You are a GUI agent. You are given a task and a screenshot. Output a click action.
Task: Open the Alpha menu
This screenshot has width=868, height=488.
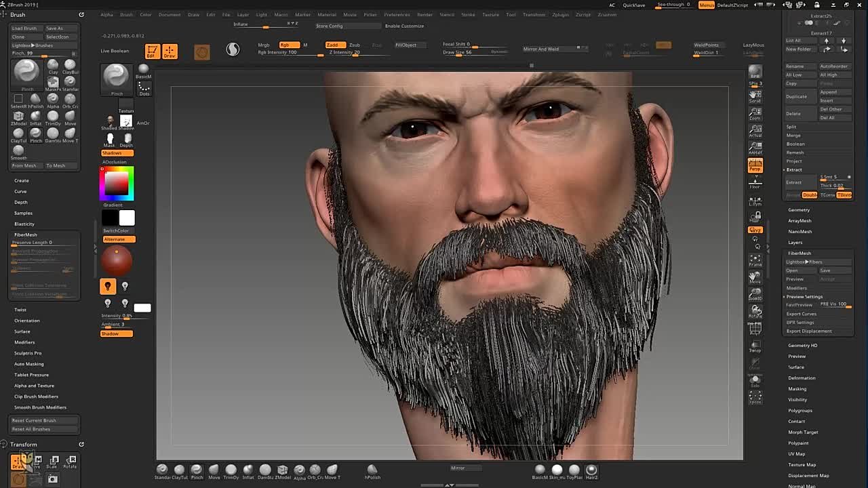(x=106, y=14)
